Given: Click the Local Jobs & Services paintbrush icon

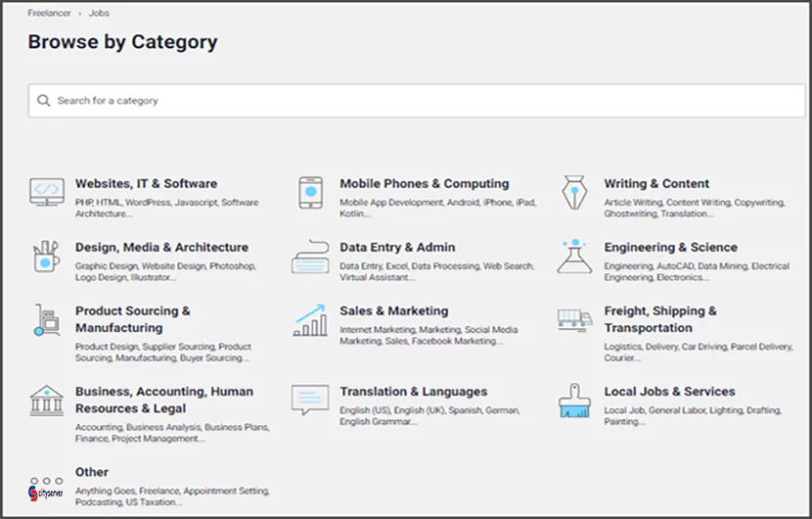Looking at the screenshot, I should (575, 401).
